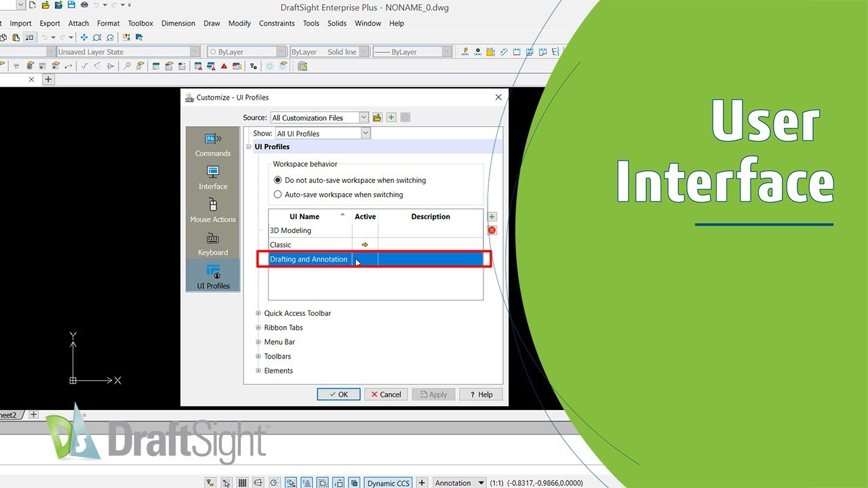Add a new UI profile with green plus
The image size is (868, 488).
[492, 217]
